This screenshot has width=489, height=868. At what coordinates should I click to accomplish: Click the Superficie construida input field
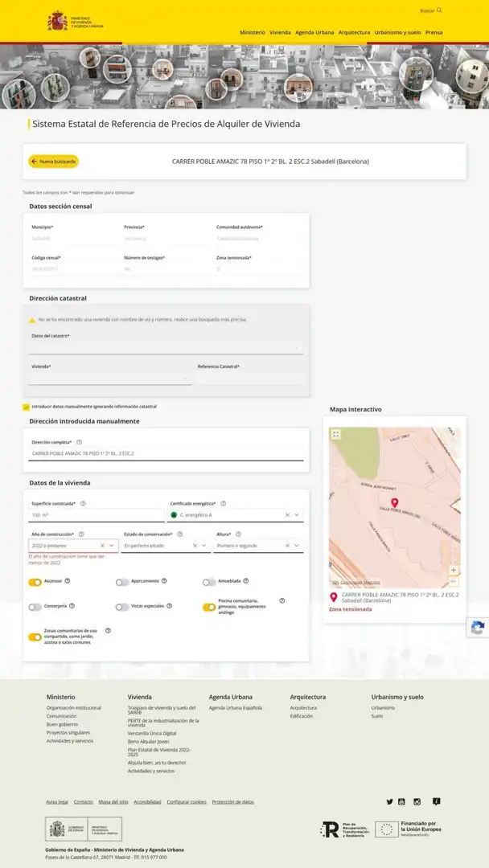[97, 515]
